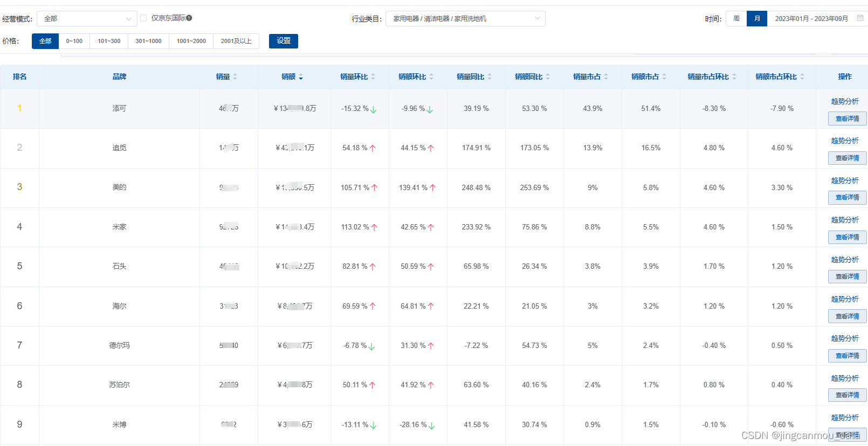Click 添可's 销量环比 value -15.32 %
The height and width of the screenshot is (446, 868).
[355, 108]
